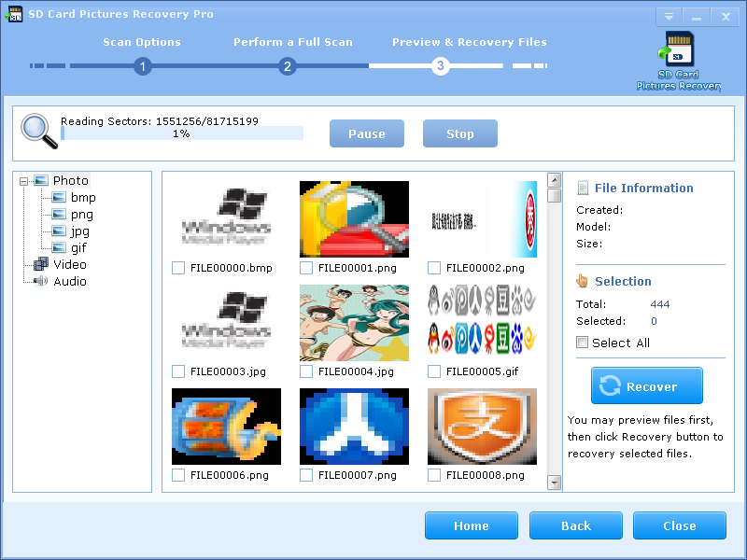Preview the FILE00005.gif social icons thumbnail

pyautogui.click(x=482, y=323)
